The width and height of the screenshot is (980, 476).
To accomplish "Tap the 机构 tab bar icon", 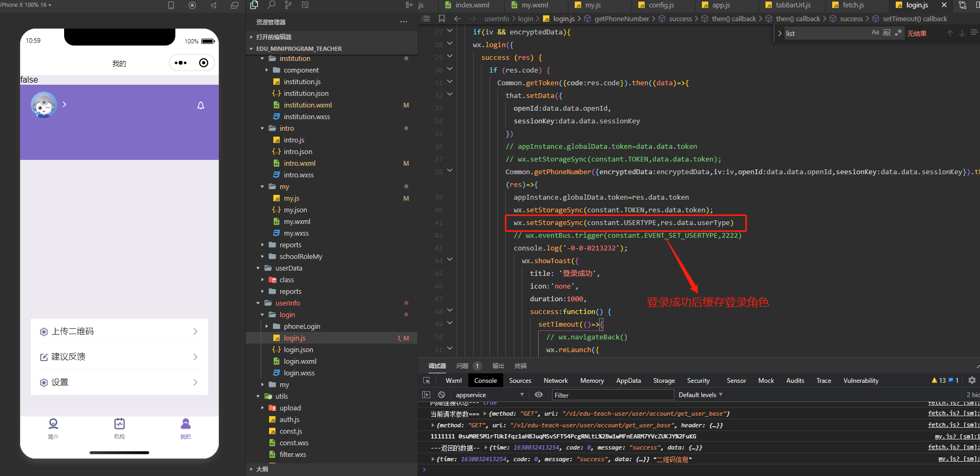I will [120, 428].
